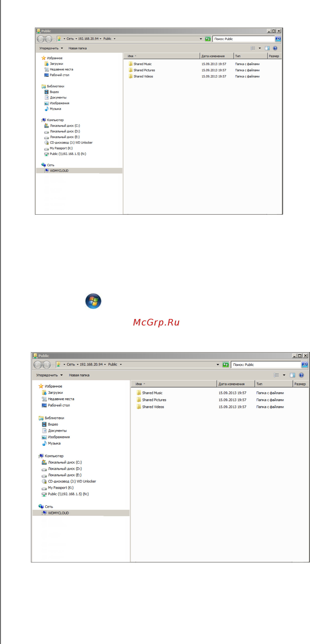The width and height of the screenshot is (310, 644).
Task: Select Компьютер in lower window sidebar
Action: click(x=51, y=456)
